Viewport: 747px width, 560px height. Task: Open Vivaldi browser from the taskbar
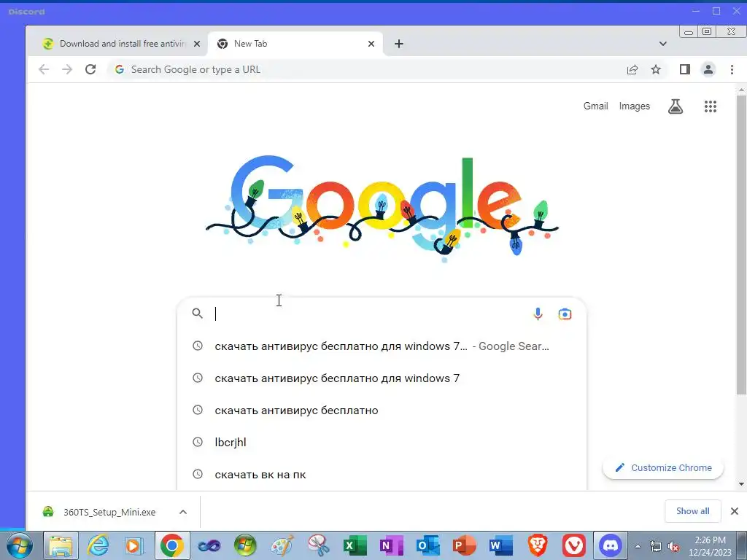point(573,545)
